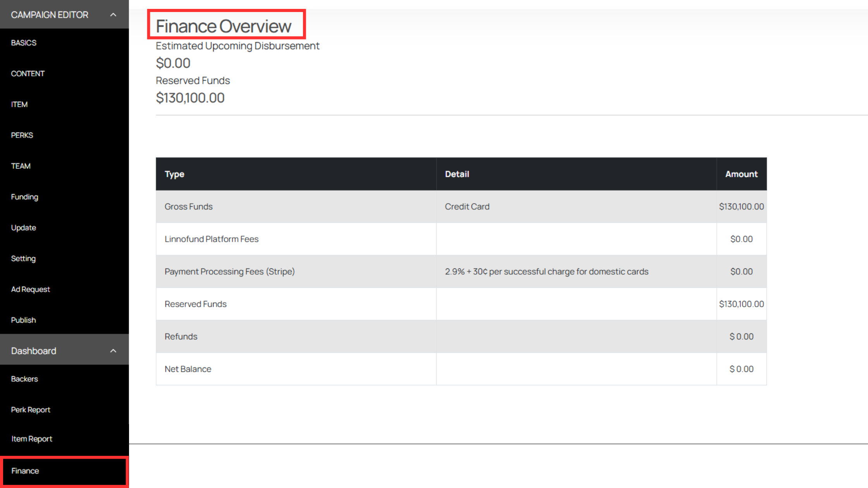Collapse the Campaign Editor section chevron
Image resolution: width=868 pixels, height=488 pixels.
pyautogui.click(x=113, y=15)
